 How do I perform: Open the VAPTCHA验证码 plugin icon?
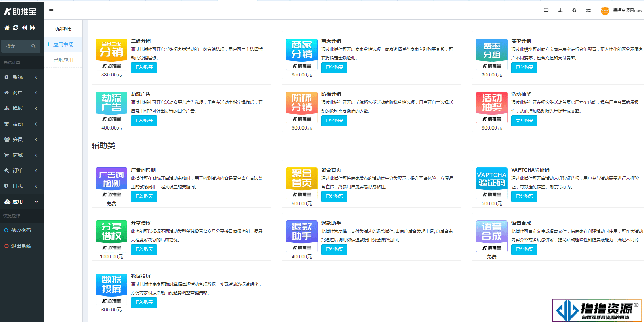point(492,183)
